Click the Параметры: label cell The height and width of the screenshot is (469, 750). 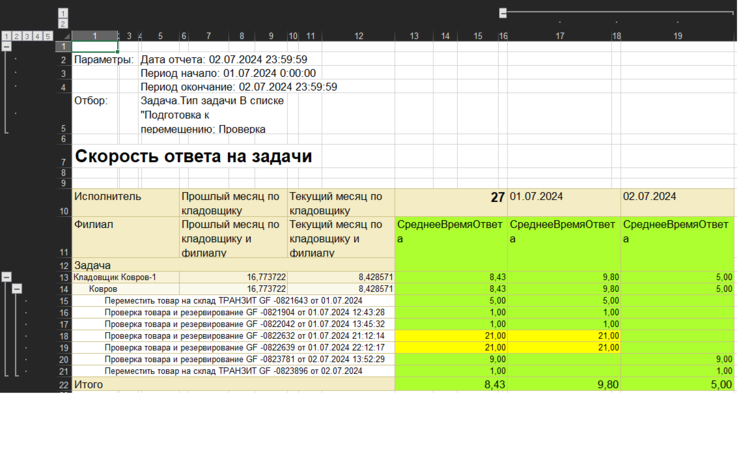click(x=103, y=60)
